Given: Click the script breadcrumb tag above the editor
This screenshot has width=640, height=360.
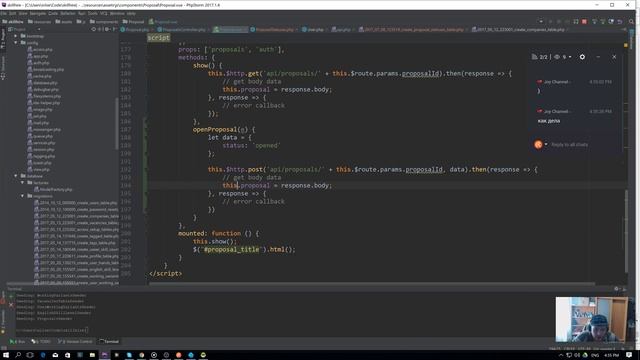Looking at the screenshot, I should [x=158, y=38].
